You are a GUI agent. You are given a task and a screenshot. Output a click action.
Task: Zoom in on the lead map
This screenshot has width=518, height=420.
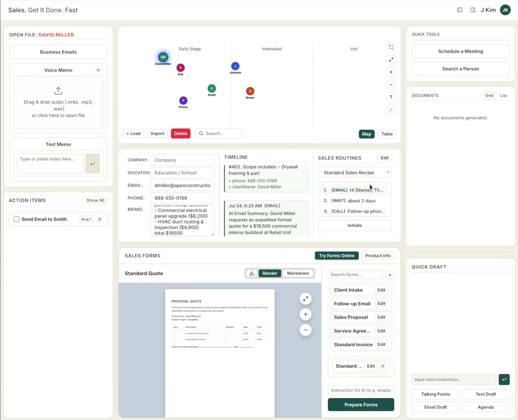coord(391,72)
